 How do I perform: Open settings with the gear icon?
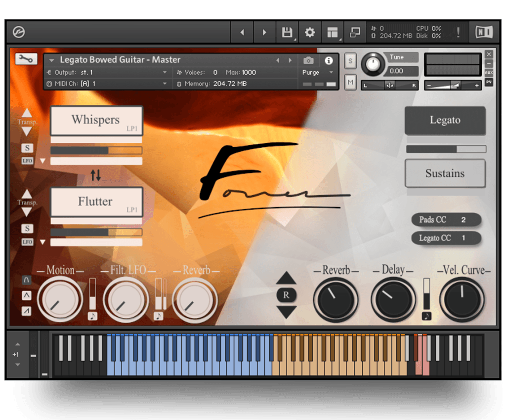pyautogui.click(x=310, y=33)
